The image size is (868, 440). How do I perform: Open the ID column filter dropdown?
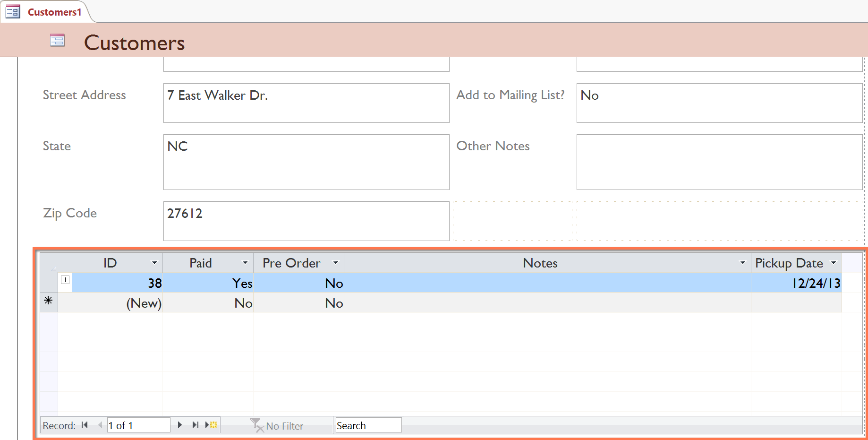click(154, 263)
